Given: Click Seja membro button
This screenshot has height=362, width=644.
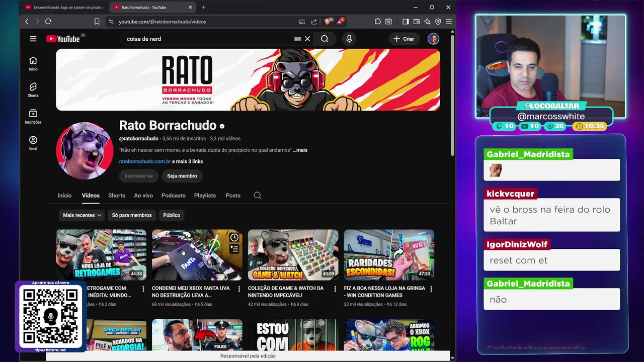Looking at the screenshot, I should click(x=182, y=176).
